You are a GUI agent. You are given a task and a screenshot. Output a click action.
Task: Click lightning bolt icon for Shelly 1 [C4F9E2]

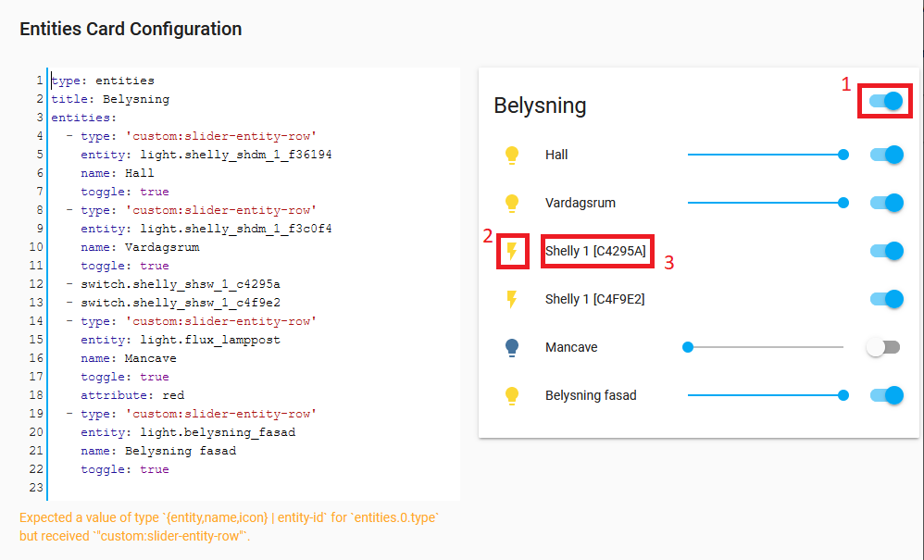(512, 299)
